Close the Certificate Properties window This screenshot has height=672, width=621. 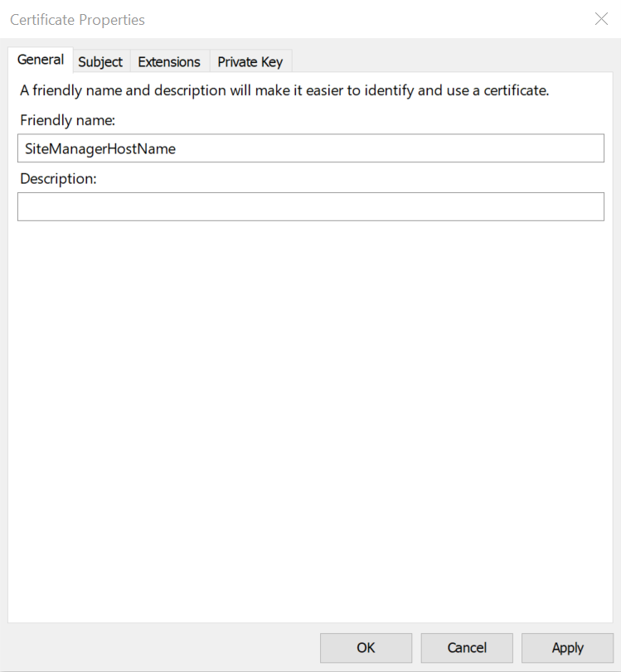coord(601,18)
